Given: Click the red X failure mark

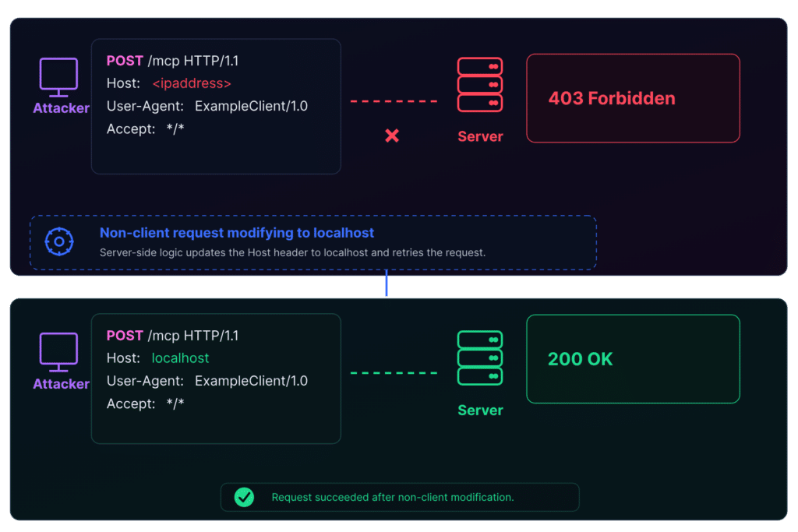Looking at the screenshot, I should (x=392, y=136).
